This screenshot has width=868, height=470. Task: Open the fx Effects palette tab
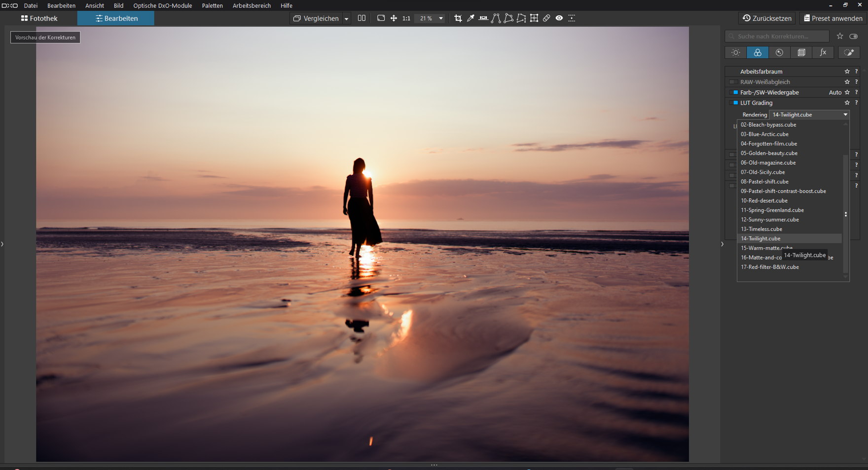click(823, 53)
